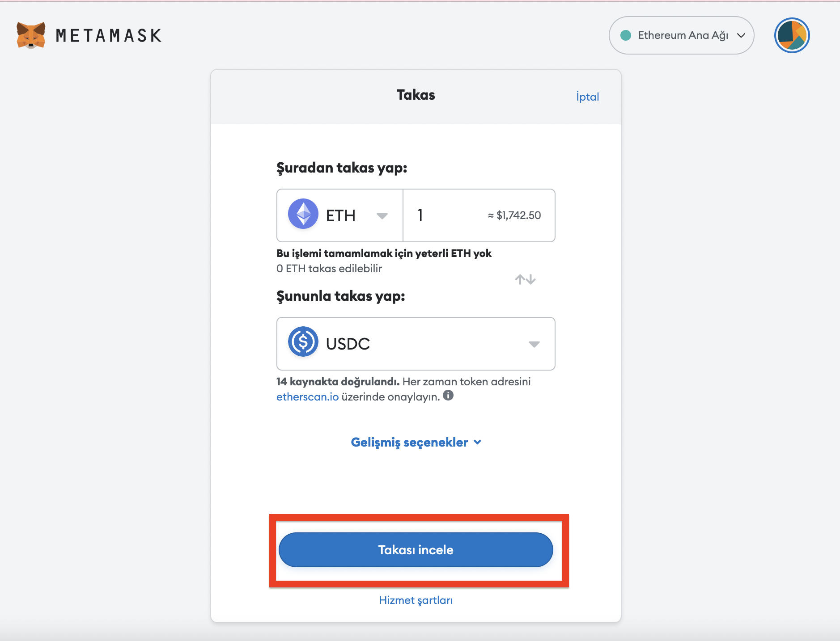Click the İptal cancel link
This screenshot has width=840, height=641.
(587, 97)
